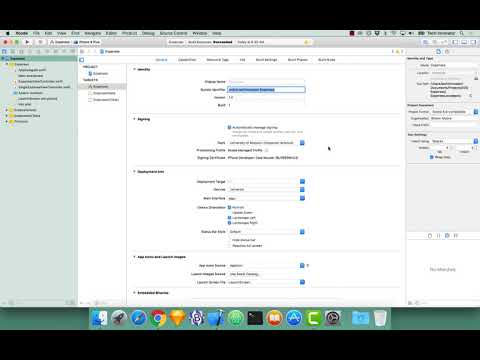Screen dimensions: 480x360
Task: Stop the running build
Action: coord(40,42)
